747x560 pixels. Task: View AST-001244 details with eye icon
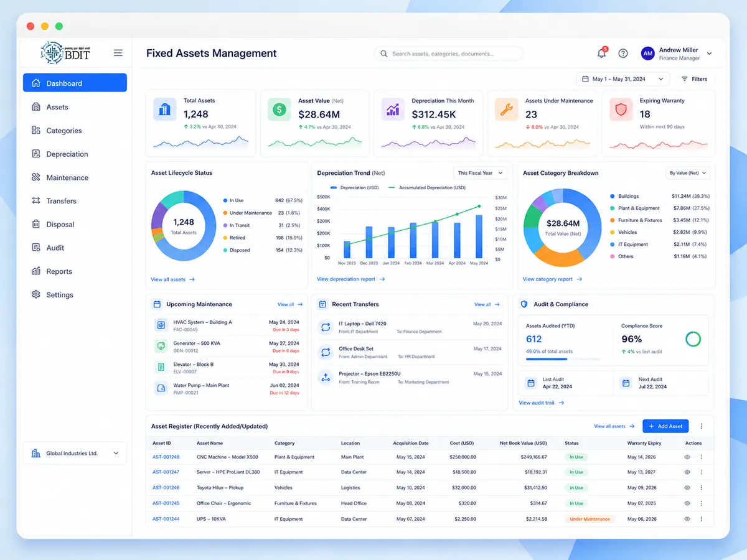[x=687, y=519]
